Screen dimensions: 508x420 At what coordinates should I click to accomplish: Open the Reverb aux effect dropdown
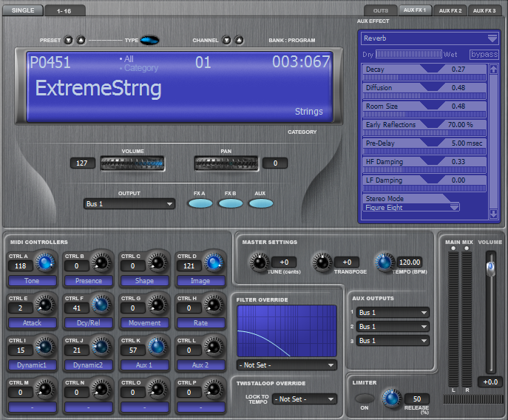click(x=430, y=38)
